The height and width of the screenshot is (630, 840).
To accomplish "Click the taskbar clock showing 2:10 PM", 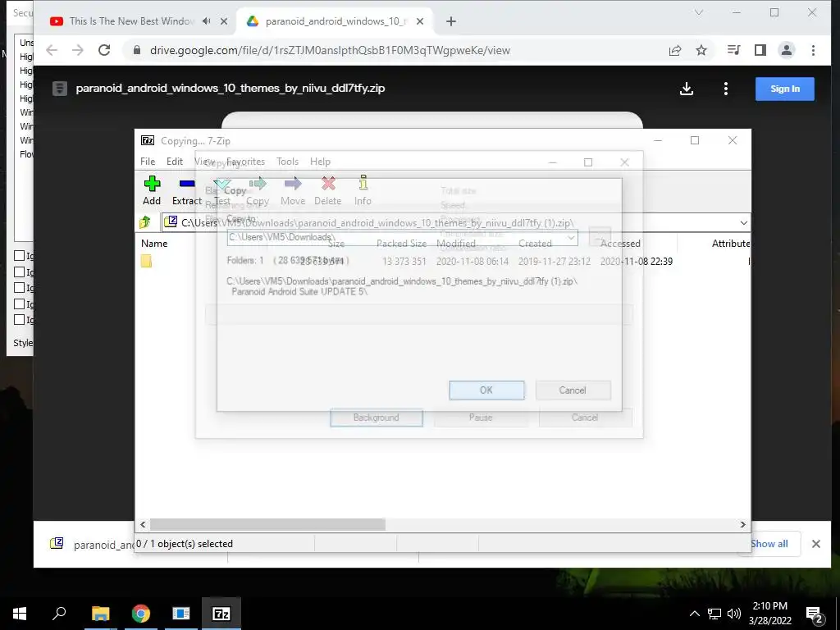I will pos(769,614).
